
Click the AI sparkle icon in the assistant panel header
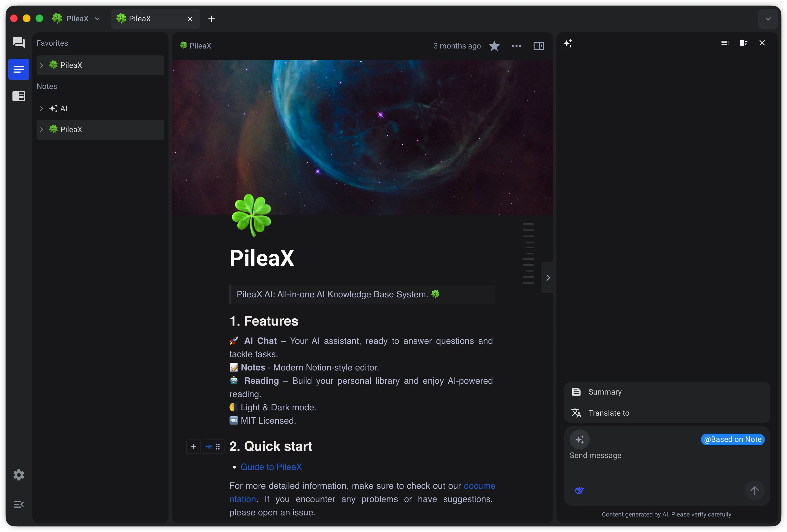pos(568,43)
